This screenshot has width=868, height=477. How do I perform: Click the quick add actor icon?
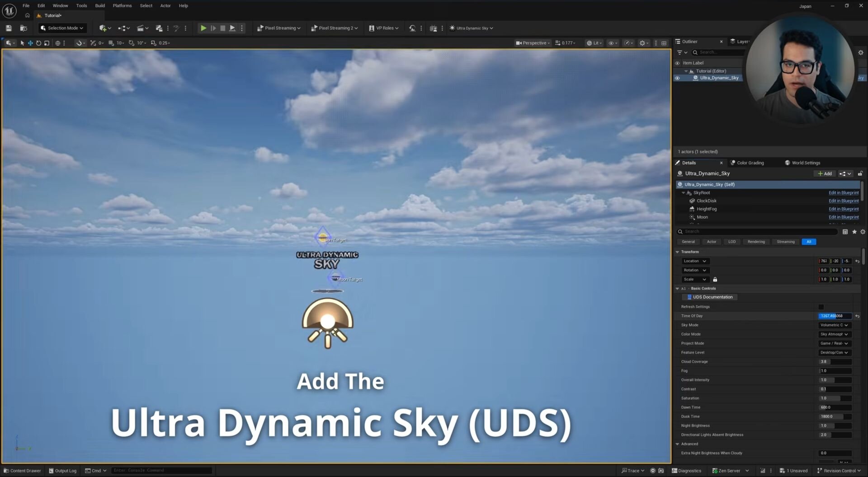(x=103, y=28)
